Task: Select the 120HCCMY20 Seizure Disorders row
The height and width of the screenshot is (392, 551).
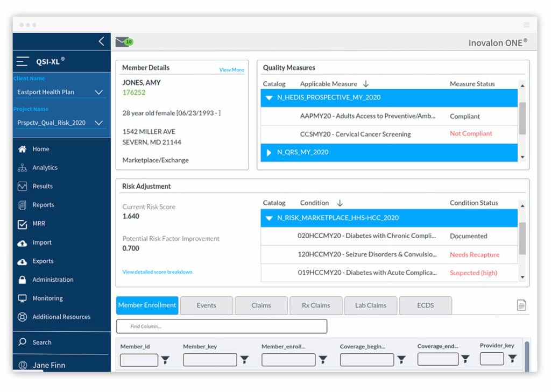Action: click(389, 255)
